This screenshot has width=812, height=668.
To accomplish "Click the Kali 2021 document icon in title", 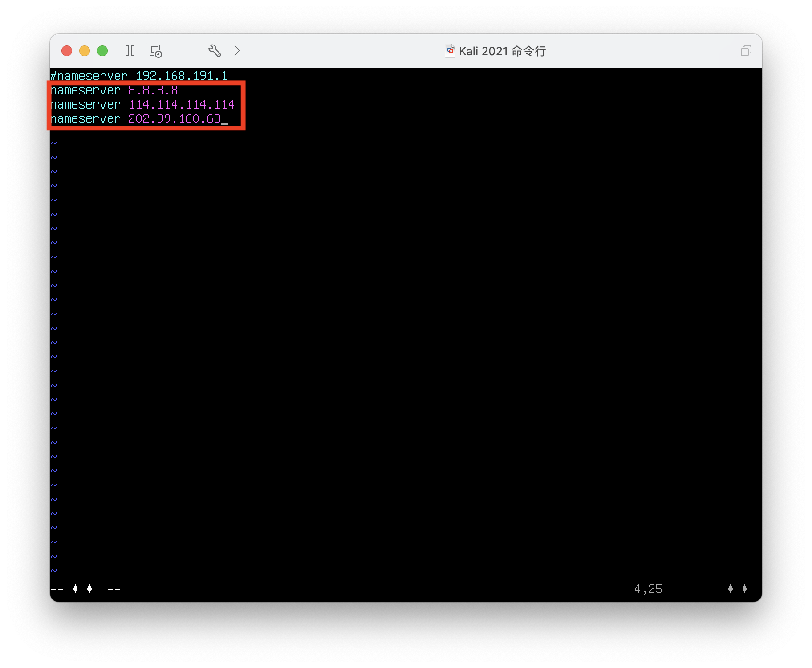I will pos(450,51).
